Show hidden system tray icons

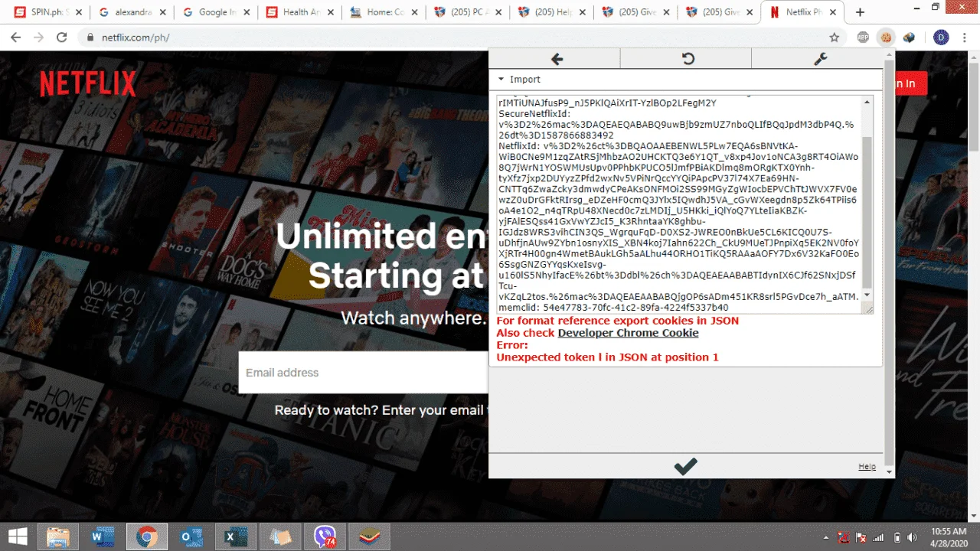825,537
